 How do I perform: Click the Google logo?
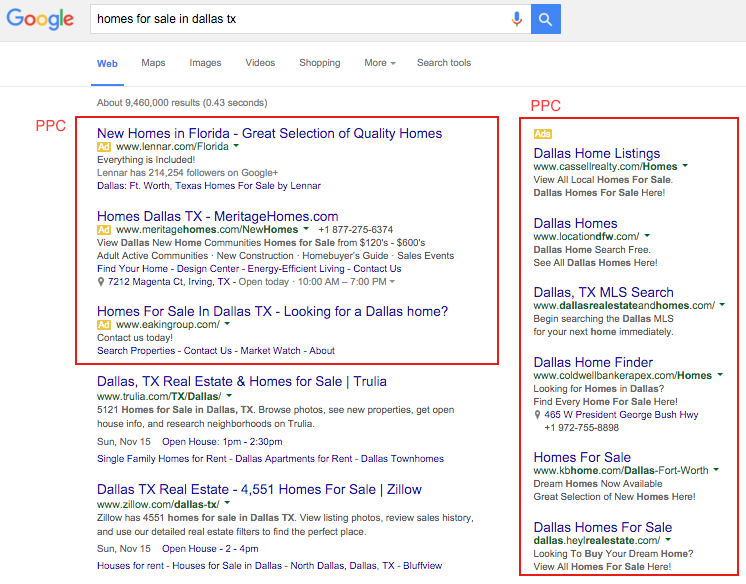[x=40, y=19]
